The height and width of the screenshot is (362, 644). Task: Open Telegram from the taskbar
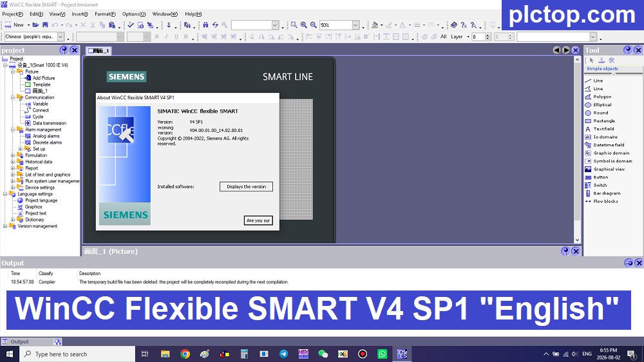pos(283,354)
